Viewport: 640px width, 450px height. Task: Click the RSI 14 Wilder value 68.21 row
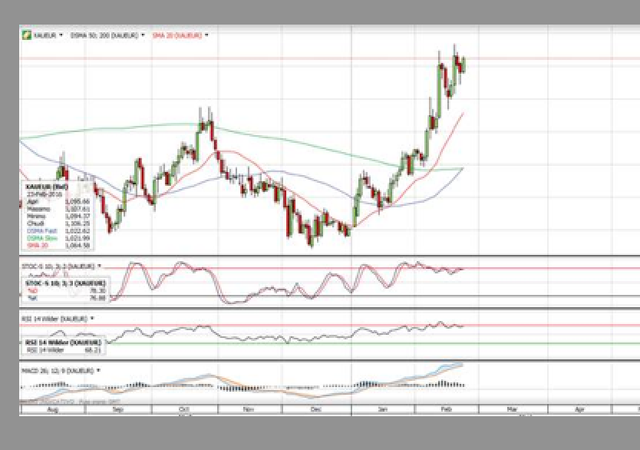coord(63,350)
